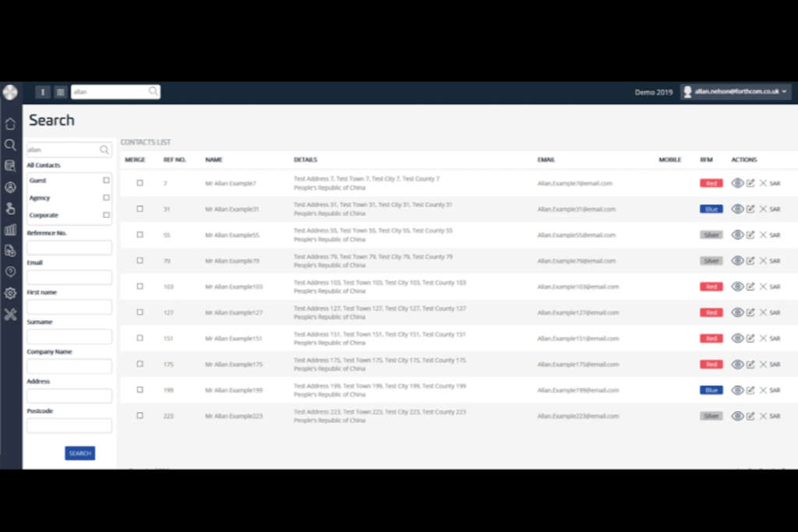Expand the allan.nelson user account dropdown
This screenshot has width=798, height=532.
(736, 92)
